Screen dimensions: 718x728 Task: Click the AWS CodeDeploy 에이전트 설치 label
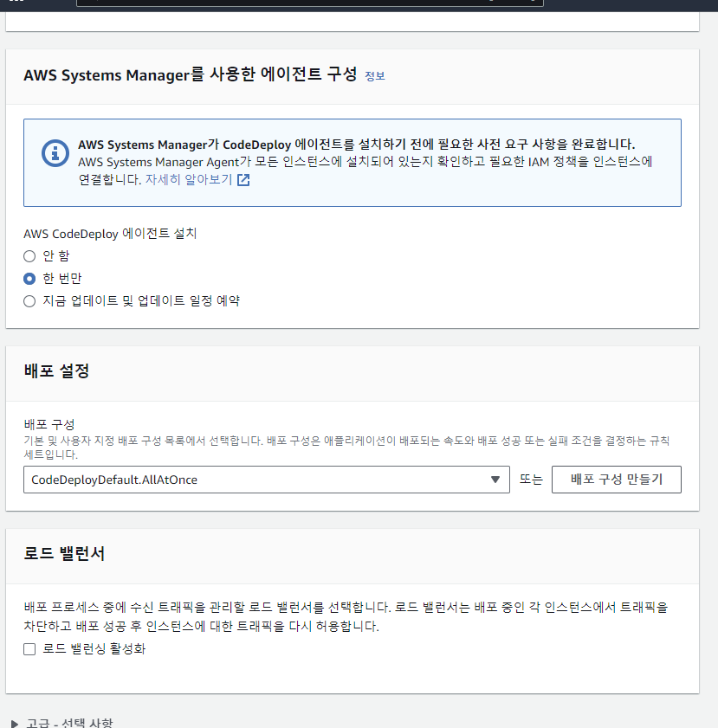coord(110,234)
